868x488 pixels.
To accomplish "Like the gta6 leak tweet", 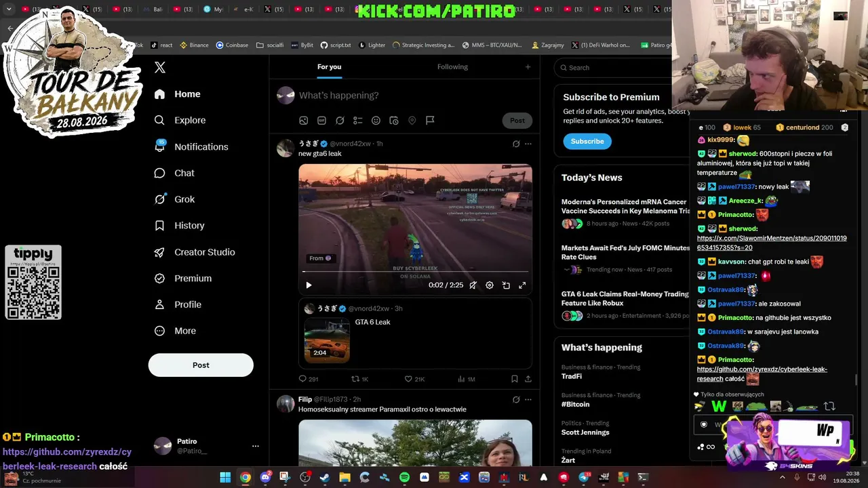I will pos(414,379).
